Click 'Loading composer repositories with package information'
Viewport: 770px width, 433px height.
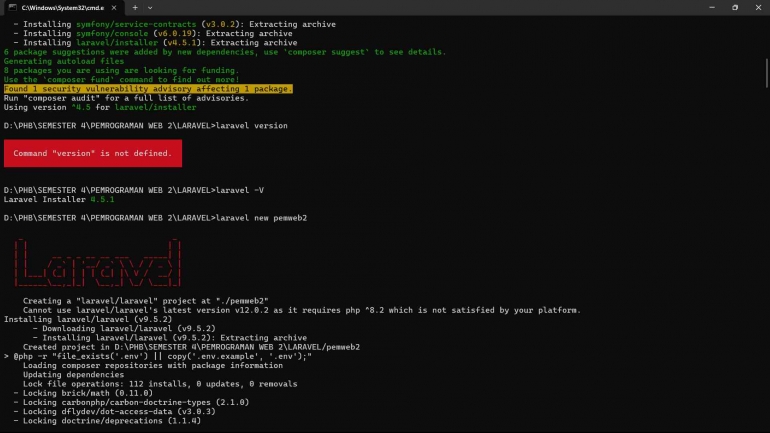(153, 366)
